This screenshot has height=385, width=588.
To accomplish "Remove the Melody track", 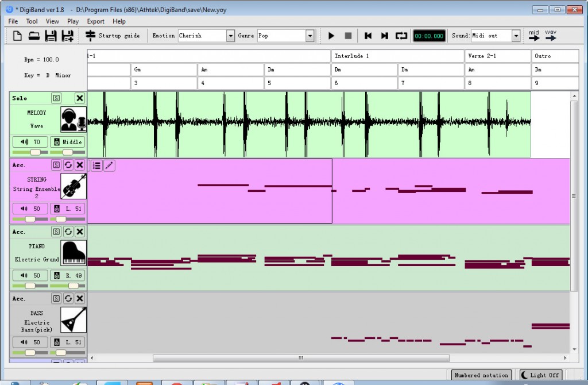I will (x=79, y=98).
